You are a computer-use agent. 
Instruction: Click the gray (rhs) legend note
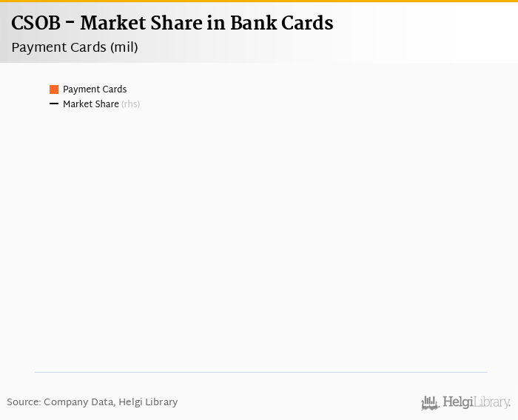coord(131,104)
